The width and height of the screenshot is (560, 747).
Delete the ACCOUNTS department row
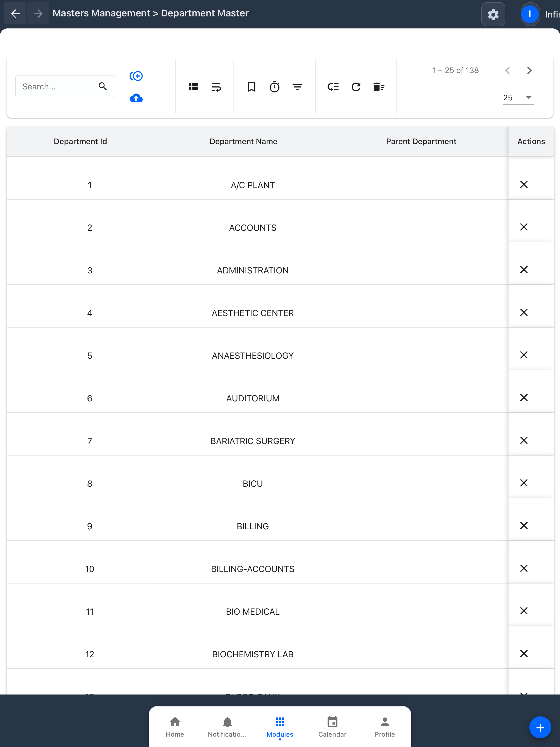pos(524,227)
